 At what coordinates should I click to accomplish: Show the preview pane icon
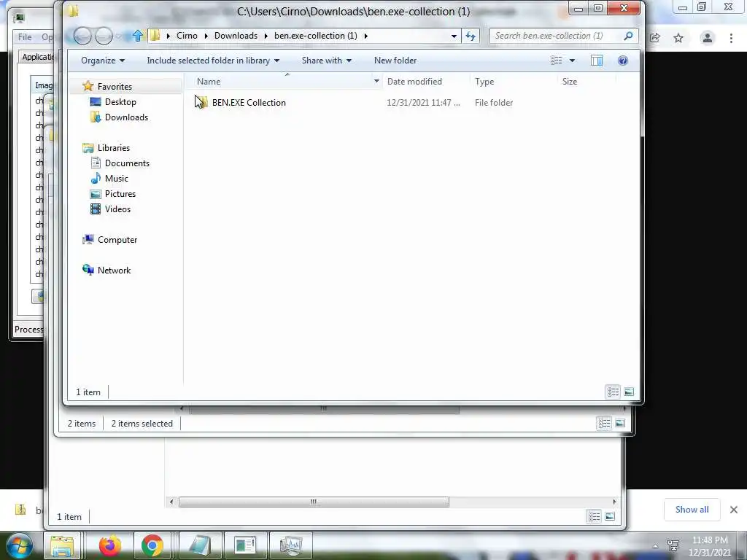597,61
